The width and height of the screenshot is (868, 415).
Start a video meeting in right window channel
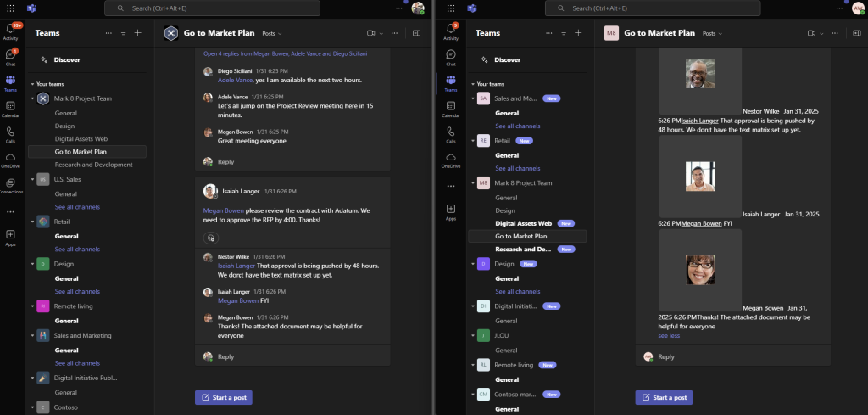pyautogui.click(x=811, y=33)
